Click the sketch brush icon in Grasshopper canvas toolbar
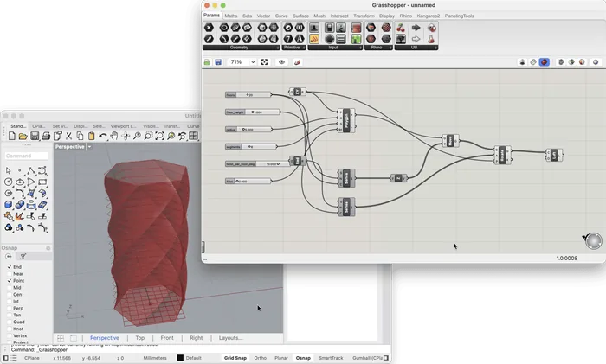Screen dimensions: 606x364 pyautogui.click(x=297, y=61)
